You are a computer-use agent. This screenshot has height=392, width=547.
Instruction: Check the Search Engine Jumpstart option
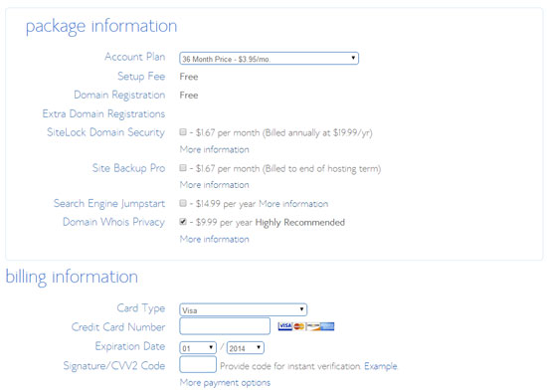click(x=183, y=203)
